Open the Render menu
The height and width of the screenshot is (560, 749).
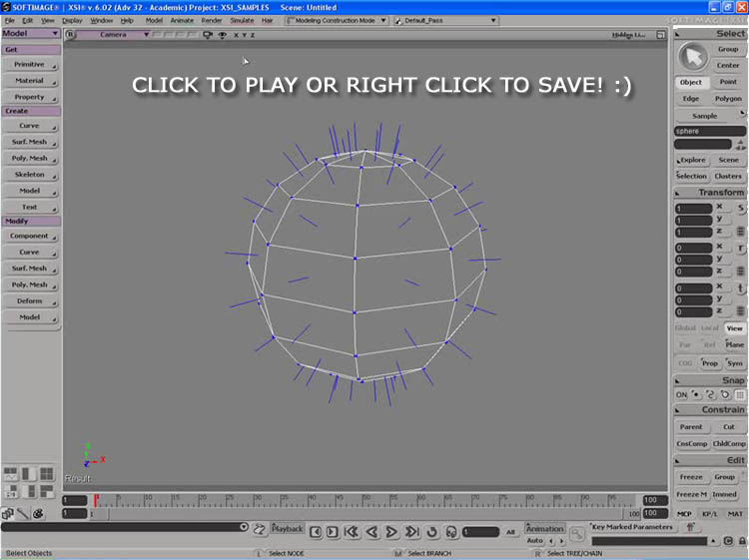click(212, 20)
